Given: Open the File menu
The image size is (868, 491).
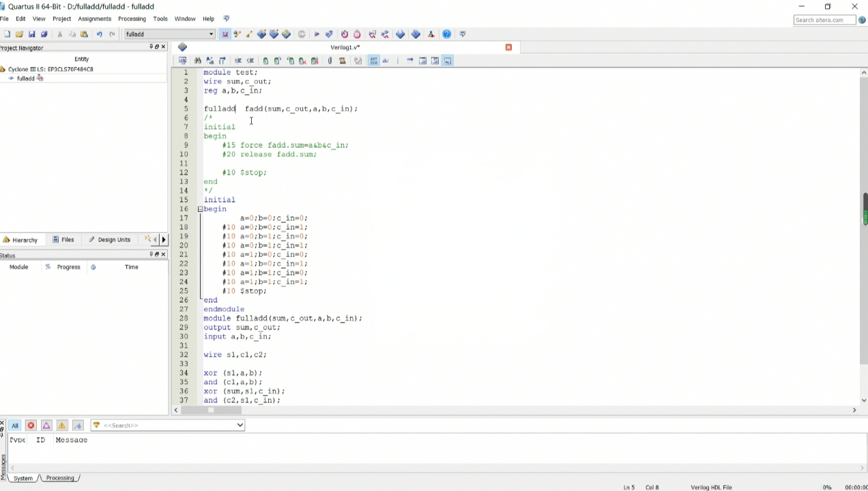Looking at the screenshot, I should pyautogui.click(x=4, y=19).
